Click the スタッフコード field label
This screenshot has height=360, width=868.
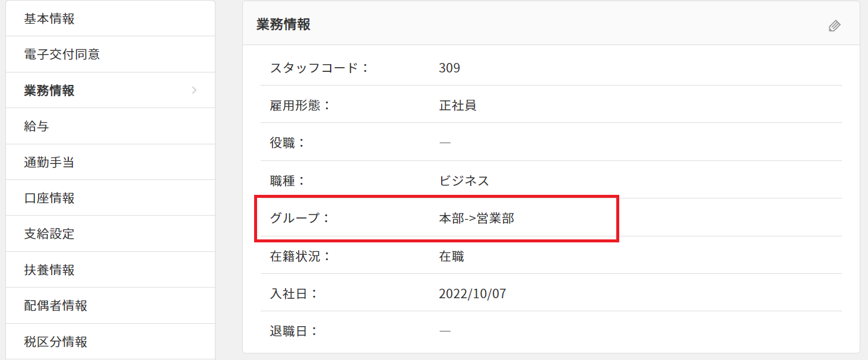319,68
